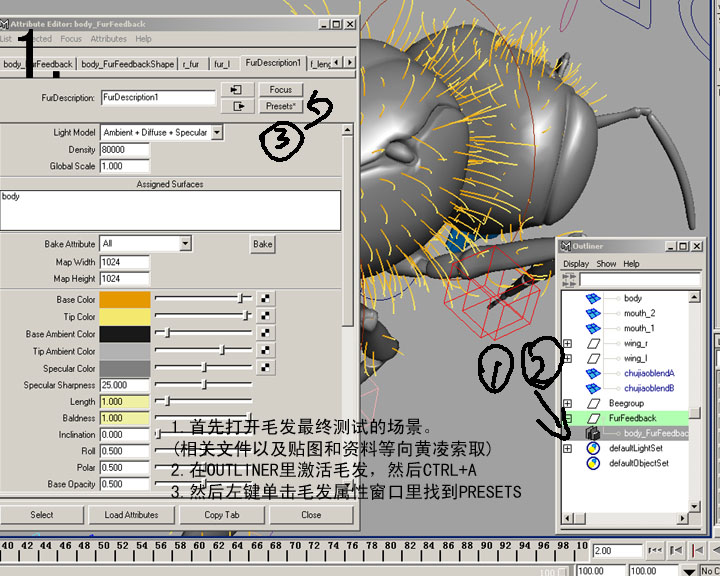
Task: Go to start of playback range
Action: [x=655, y=550]
